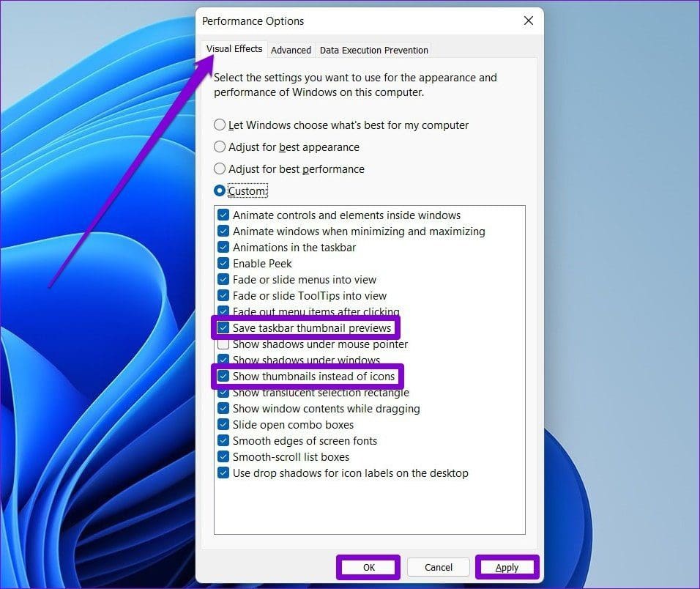Apply the performance settings
This screenshot has height=589, width=700.
tap(507, 567)
